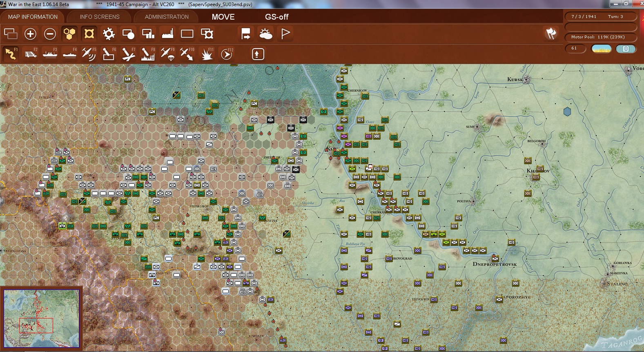Click the outlined pennant flag icon
Screen dimensions: 644x352
click(285, 33)
